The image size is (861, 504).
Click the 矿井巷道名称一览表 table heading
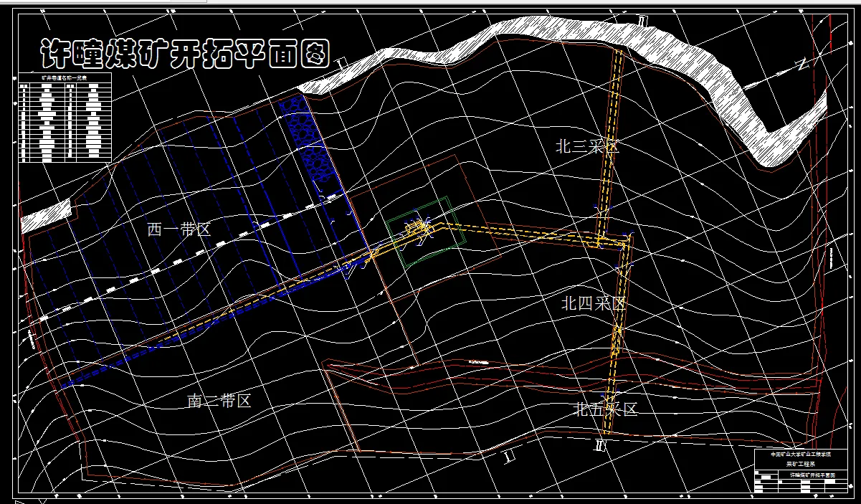(x=65, y=76)
